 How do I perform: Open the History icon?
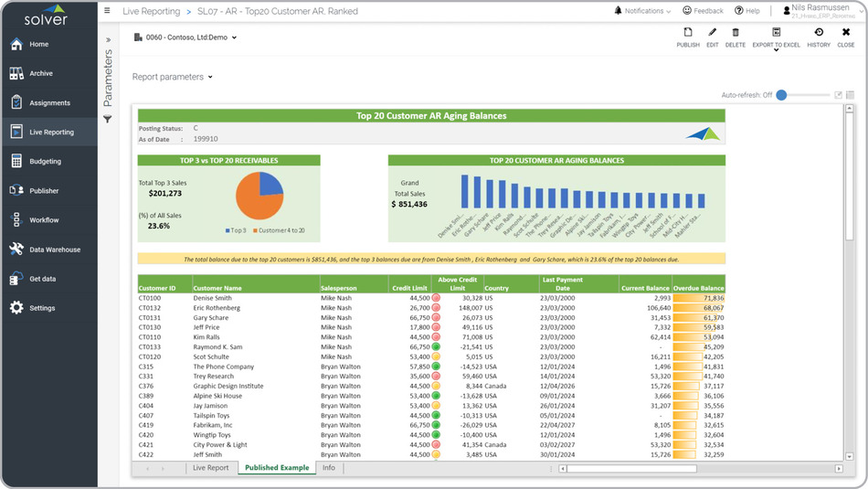819,33
